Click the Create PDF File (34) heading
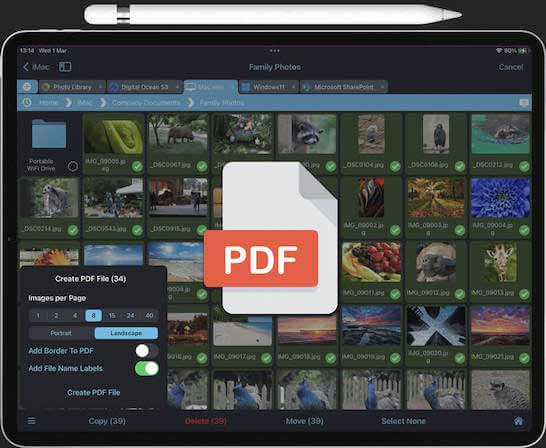Screen dimensions: 546x448 click(x=91, y=278)
